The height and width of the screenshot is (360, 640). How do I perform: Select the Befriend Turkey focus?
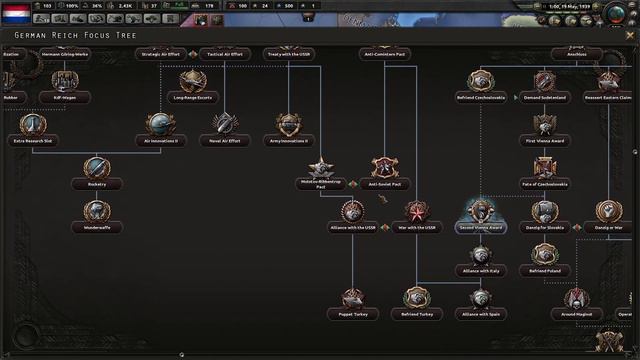click(417, 303)
